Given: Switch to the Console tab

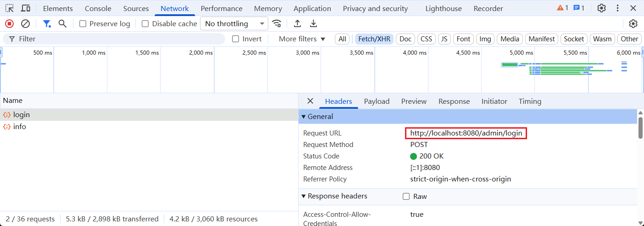Looking at the screenshot, I should pyautogui.click(x=98, y=8).
